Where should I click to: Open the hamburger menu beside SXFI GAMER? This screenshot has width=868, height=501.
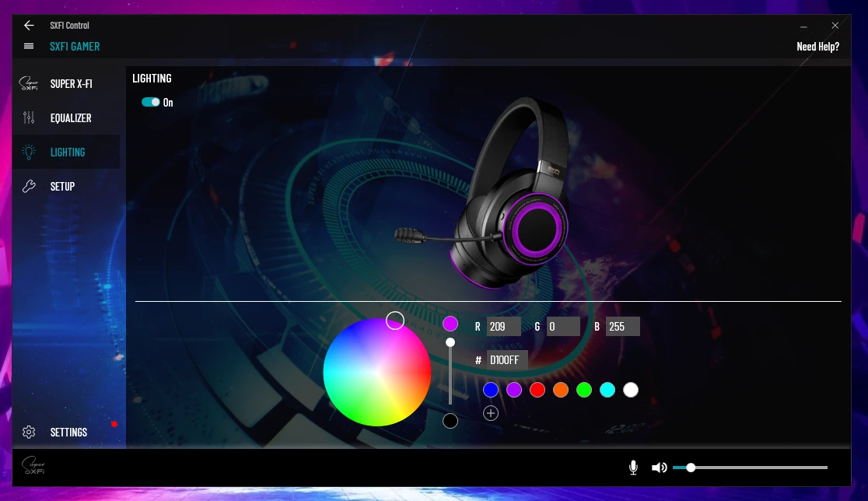(29, 47)
